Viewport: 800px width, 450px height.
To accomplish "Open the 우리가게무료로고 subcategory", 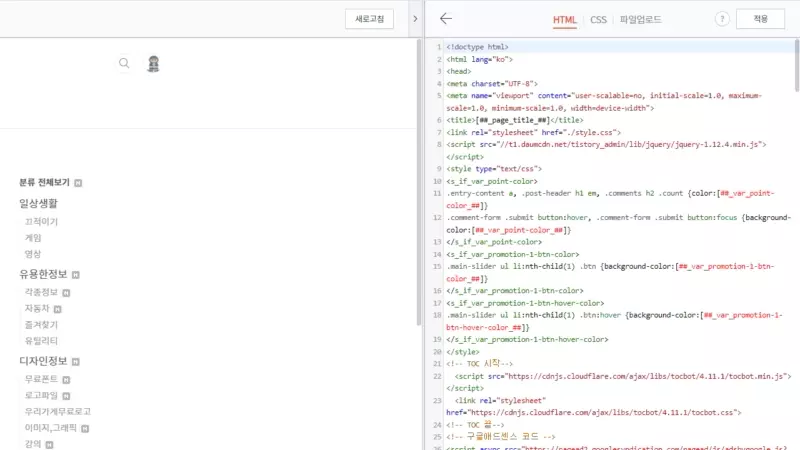I will click(x=58, y=411).
